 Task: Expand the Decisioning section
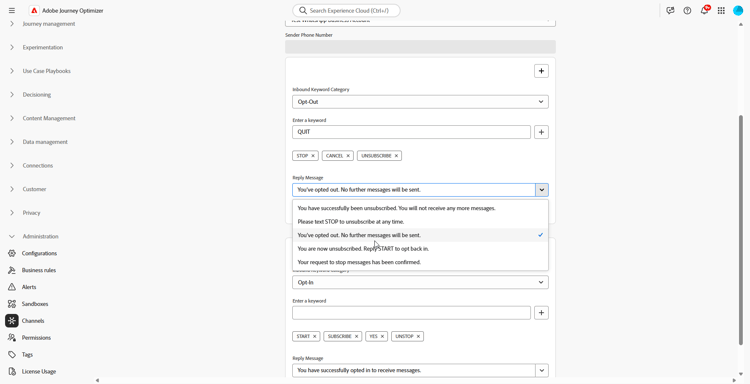pyautogui.click(x=12, y=95)
